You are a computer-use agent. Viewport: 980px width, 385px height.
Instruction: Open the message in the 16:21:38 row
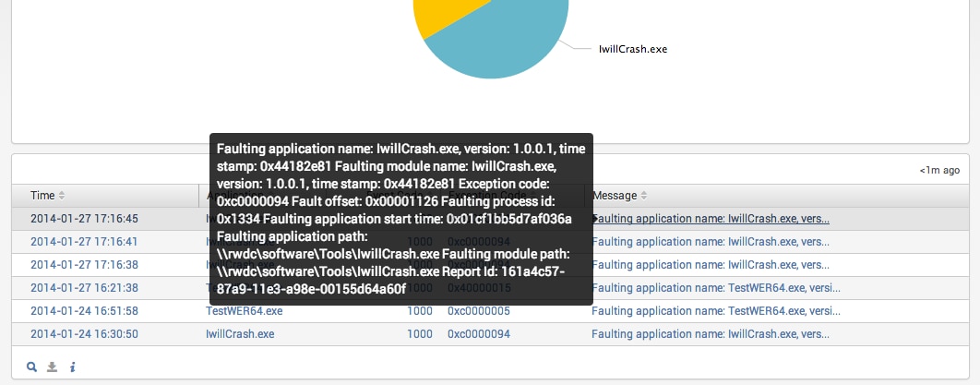click(x=715, y=288)
